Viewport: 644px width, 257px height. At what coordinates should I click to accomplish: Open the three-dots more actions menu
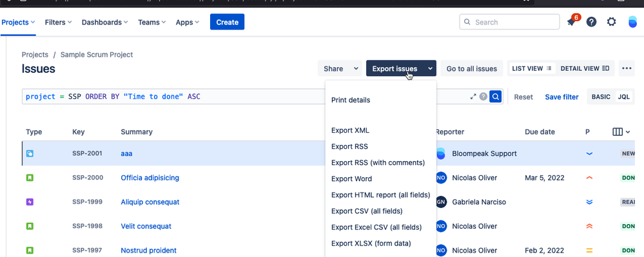[x=627, y=68]
